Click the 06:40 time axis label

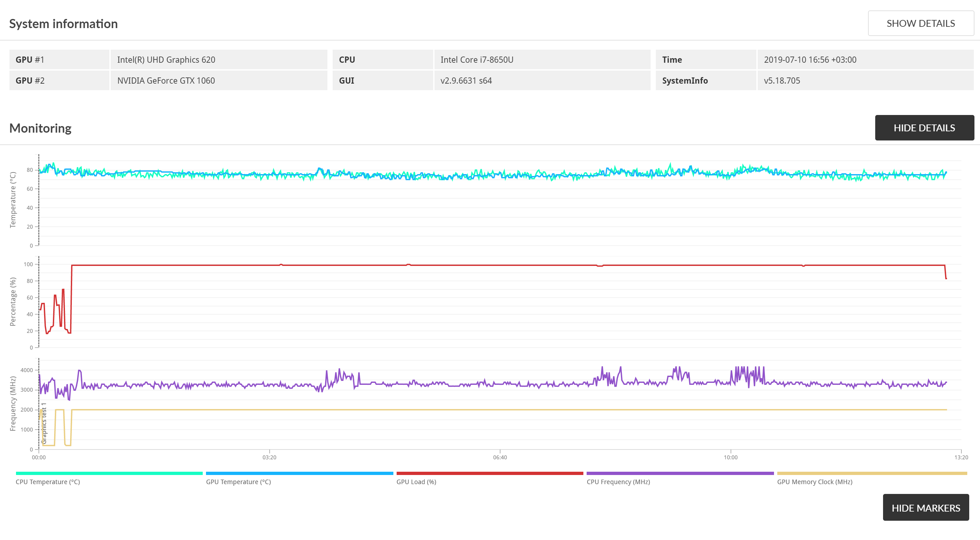point(500,457)
